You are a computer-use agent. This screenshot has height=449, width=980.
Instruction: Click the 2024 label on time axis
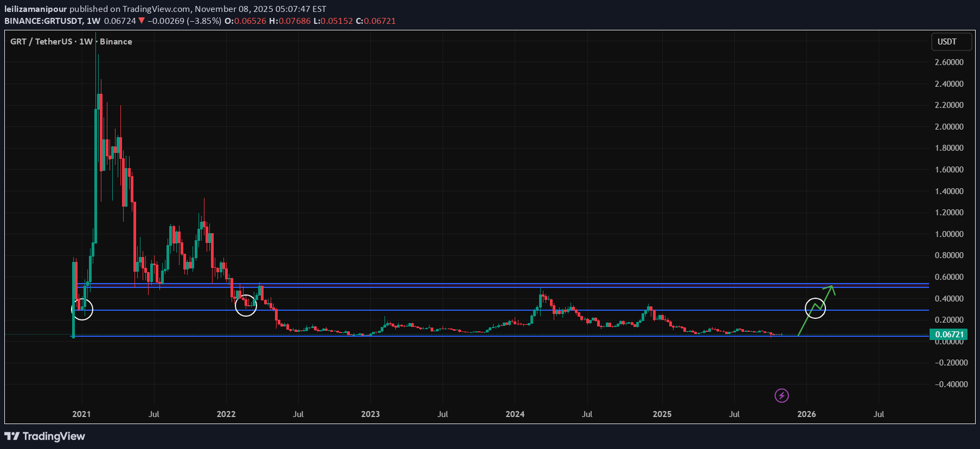(x=515, y=414)
